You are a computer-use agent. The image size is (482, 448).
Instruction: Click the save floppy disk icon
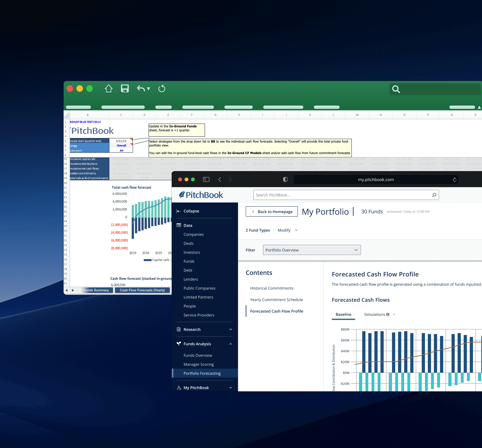(125, 89)
